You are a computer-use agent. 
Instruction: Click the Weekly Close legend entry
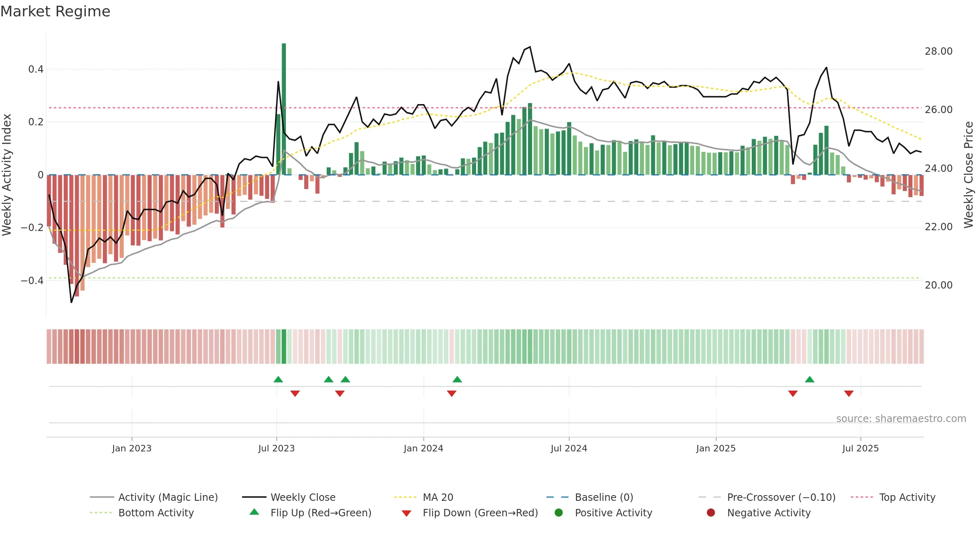289,497
